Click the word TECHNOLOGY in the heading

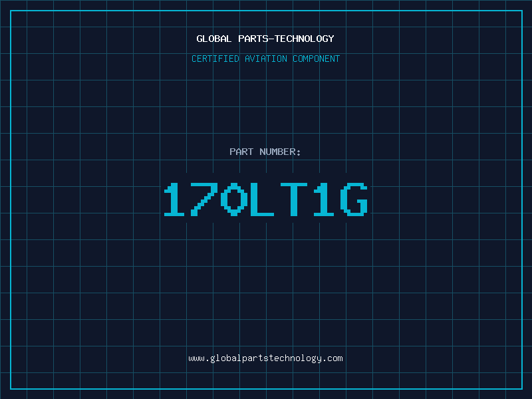click(305, 39)
